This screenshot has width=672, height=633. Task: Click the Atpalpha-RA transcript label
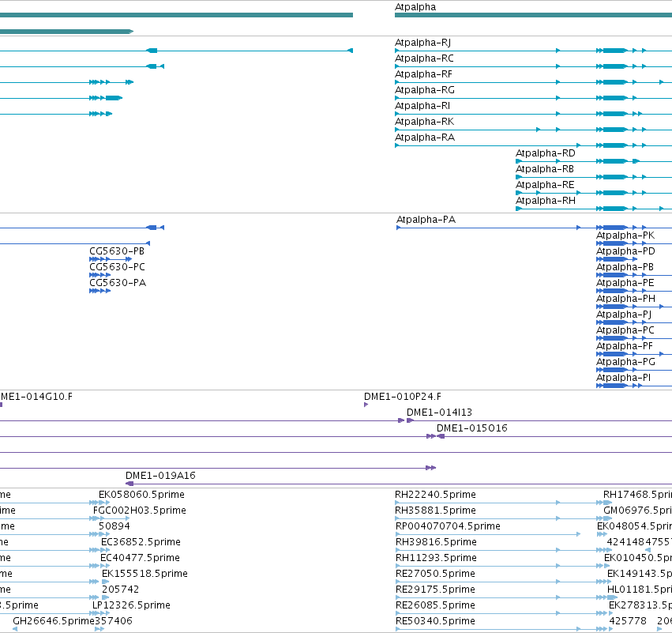tap(425, 138)
